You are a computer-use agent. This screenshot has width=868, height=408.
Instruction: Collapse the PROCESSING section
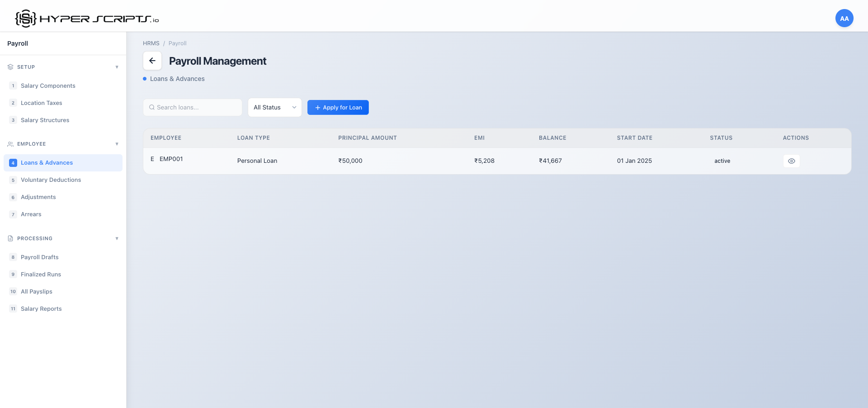(x=117, y=238)
